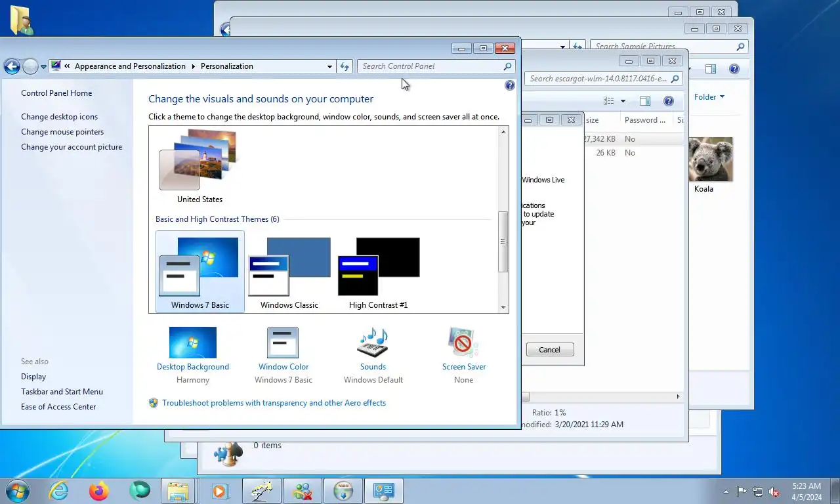This screenshot has width=840, height=504.
Task: Open recent pages dropdown beside navigation arrows
Action: click(x=44, y=66)
